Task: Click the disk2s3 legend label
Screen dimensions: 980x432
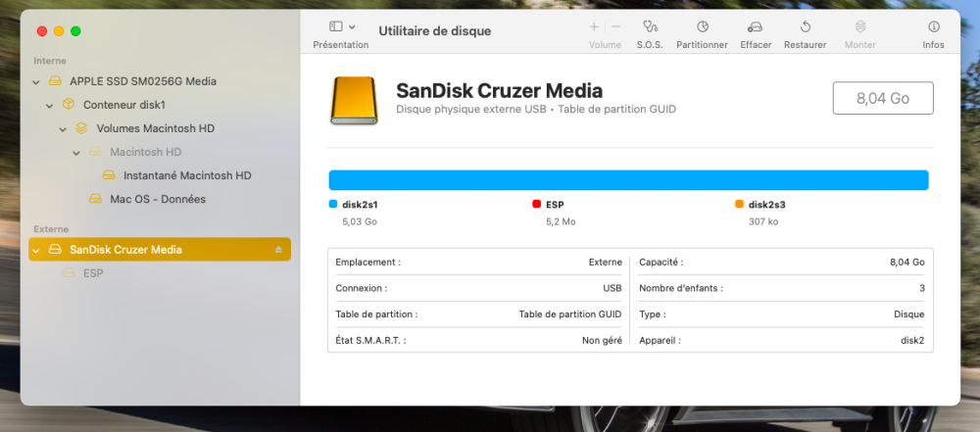Action: [767, 205]
